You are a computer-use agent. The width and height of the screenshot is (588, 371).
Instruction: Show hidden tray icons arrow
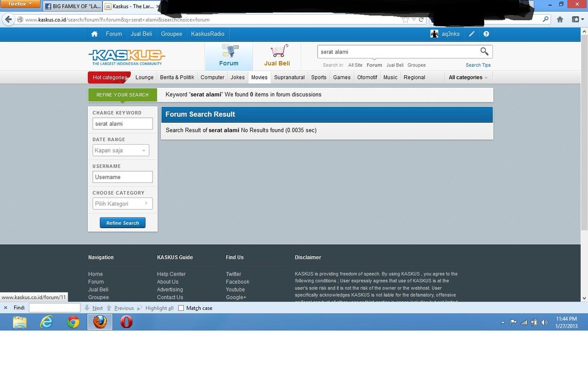[503, 322]
